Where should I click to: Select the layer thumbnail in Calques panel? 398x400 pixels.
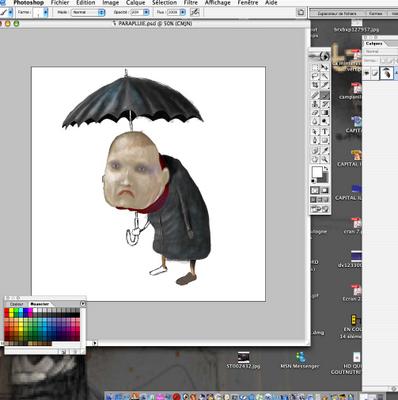(387, 73)
